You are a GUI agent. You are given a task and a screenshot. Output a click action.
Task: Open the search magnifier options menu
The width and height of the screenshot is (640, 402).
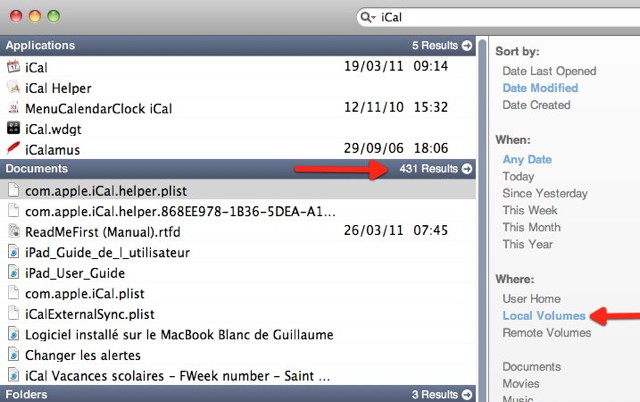tap(368, 17)
